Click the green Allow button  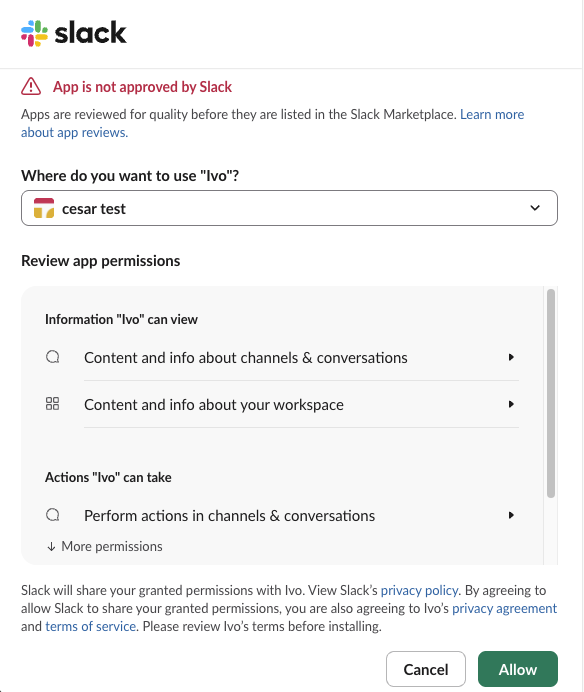[518, 669]
